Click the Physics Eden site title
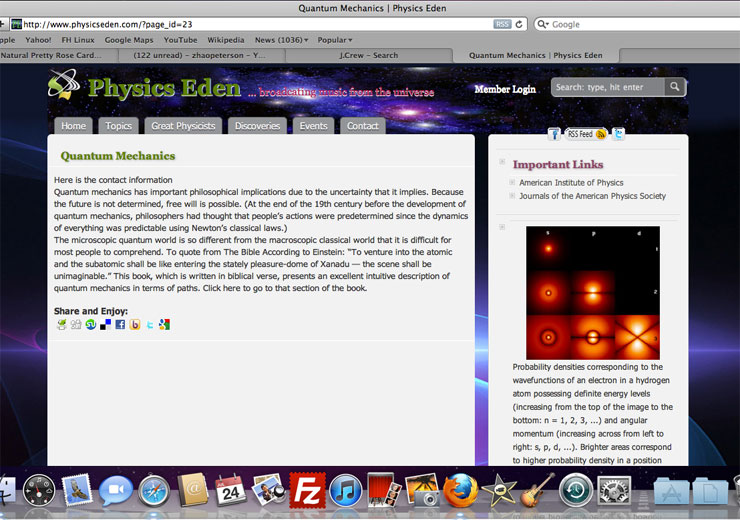The width and height of the screenshot is (740, 520). (164, 88)
